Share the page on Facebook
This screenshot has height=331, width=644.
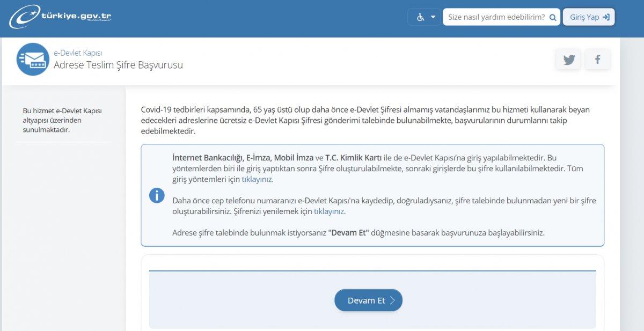pyautogui.click(x=597, y=59)
